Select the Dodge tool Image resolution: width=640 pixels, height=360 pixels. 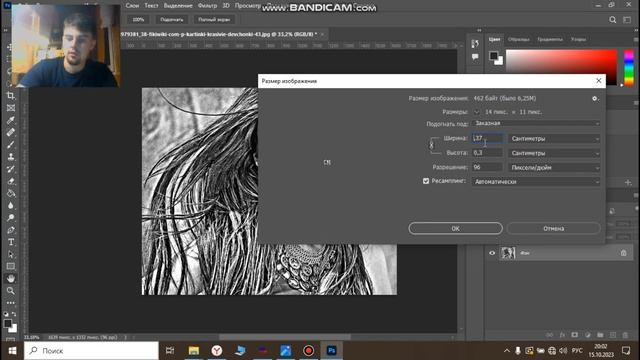point(11,218)
